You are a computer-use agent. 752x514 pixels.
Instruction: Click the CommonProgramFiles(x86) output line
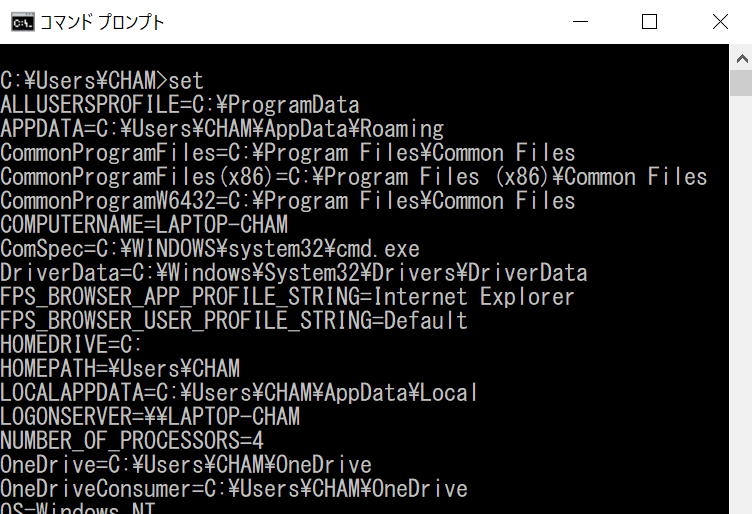(354, 177)
